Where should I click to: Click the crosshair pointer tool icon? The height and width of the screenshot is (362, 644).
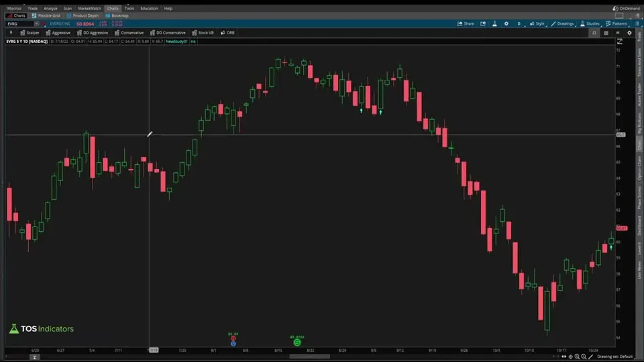click(570, 357)
